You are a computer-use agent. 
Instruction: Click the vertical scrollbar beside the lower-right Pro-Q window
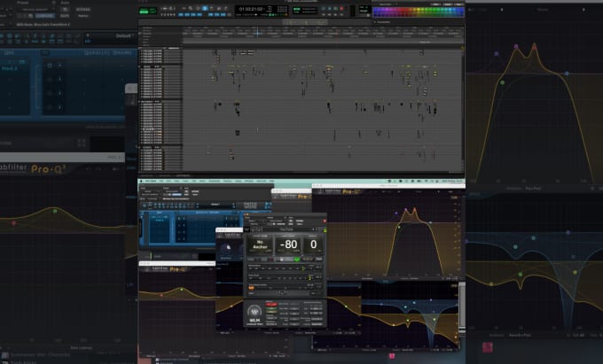click(462, 306)
